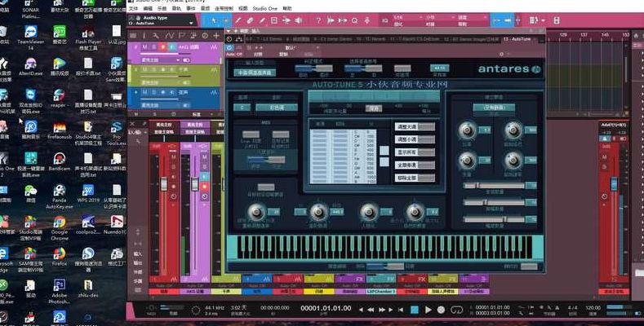Viewport: 644px width, 326px height.
Task: Click the 120.00 tempo field in transport
Action: (593, 307)
